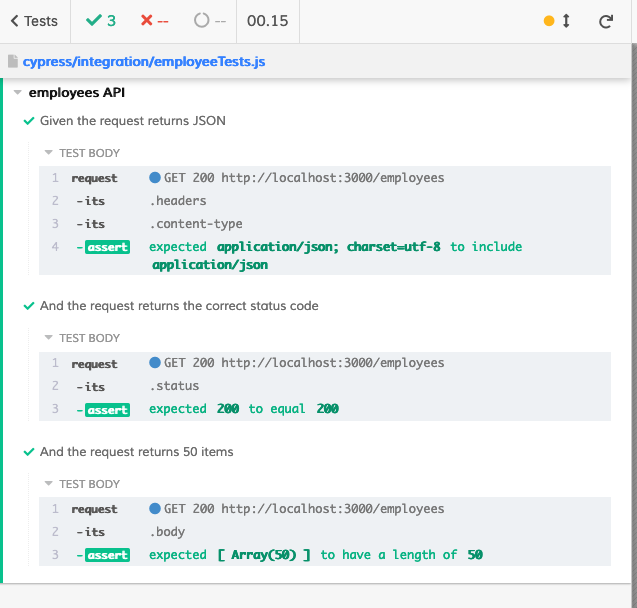637x608 pixels.
Task: Click blue dot in 50 items request row
Action: (x=155, y=508)
